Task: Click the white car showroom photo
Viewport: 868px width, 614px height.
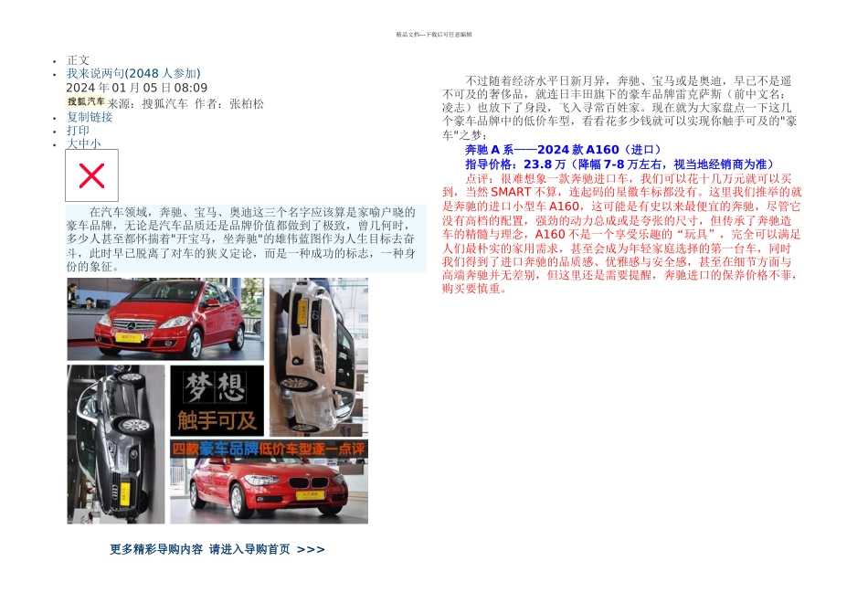Action: (x=319, y=357)
